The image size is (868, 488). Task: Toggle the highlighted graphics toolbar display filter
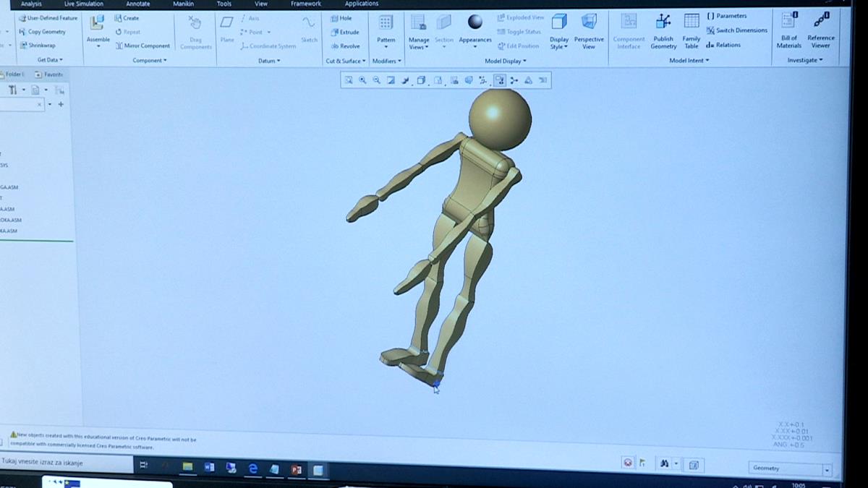500,80
